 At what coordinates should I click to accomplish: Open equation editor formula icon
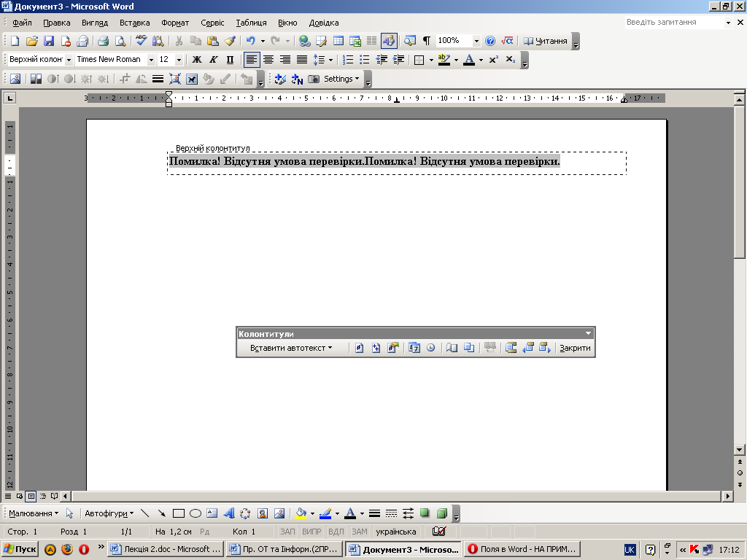point(507,41)
